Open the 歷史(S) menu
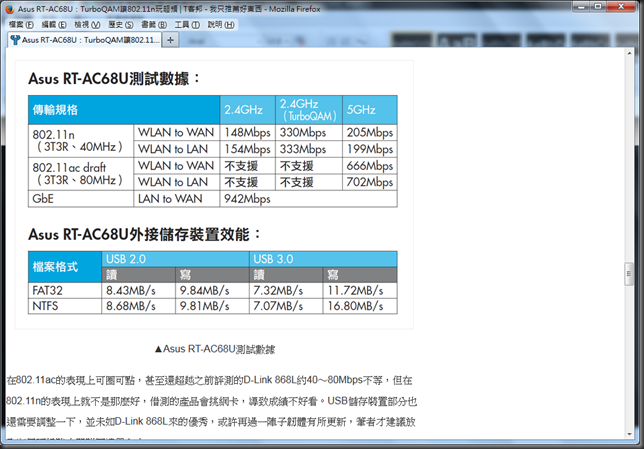 coord(121,25)
